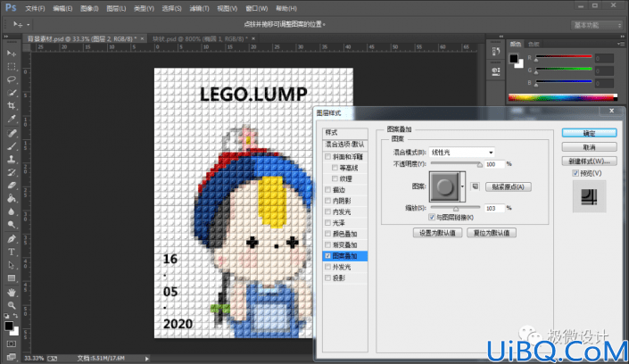Select the Blur tool
Image resolution: width=629 pixels, height=364 pixels.
(x=12, y=211)
